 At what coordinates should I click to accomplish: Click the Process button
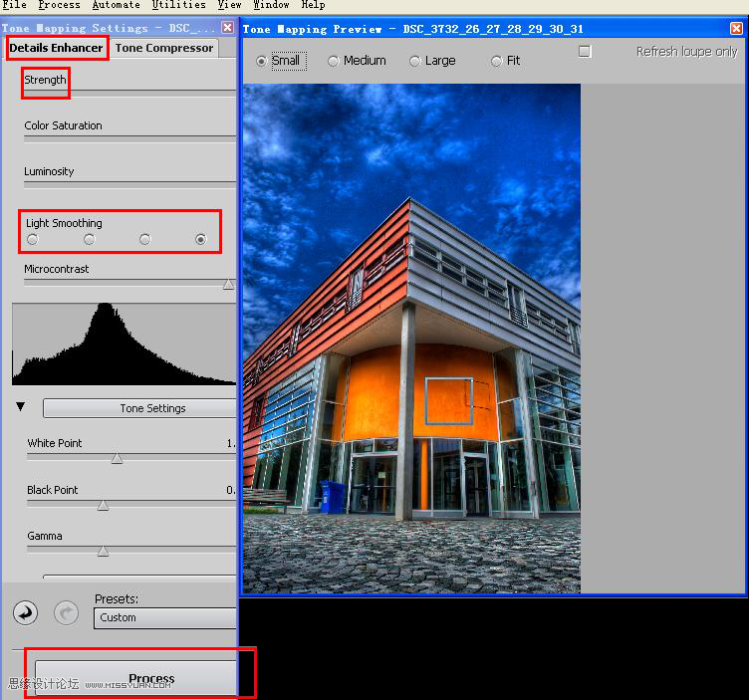pyautogui.click(x=136, y=678)
